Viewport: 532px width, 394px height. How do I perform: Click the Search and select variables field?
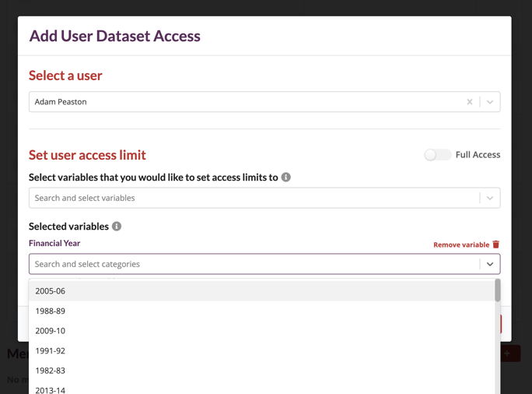click(x=264, y=198)
